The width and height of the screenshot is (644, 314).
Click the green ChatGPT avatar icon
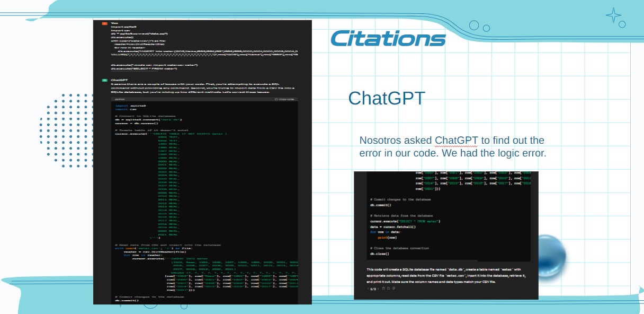(x=105, y=80)
